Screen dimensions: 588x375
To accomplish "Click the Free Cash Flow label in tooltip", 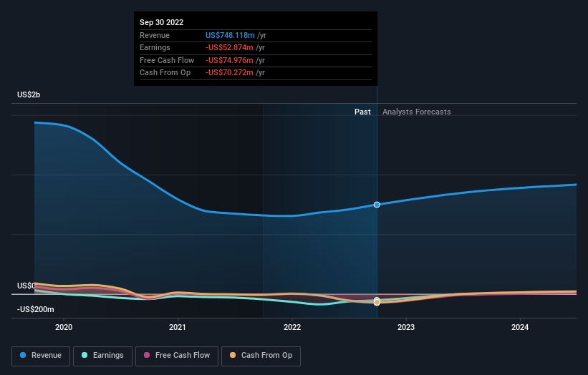I will click(x=167, y=60).
